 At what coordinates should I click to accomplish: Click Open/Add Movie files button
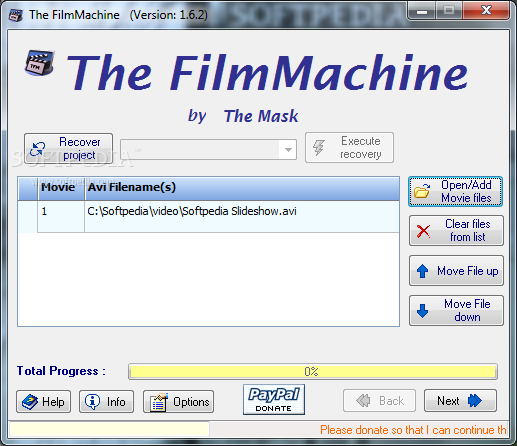pyautogui.click(x=456, y=192)
